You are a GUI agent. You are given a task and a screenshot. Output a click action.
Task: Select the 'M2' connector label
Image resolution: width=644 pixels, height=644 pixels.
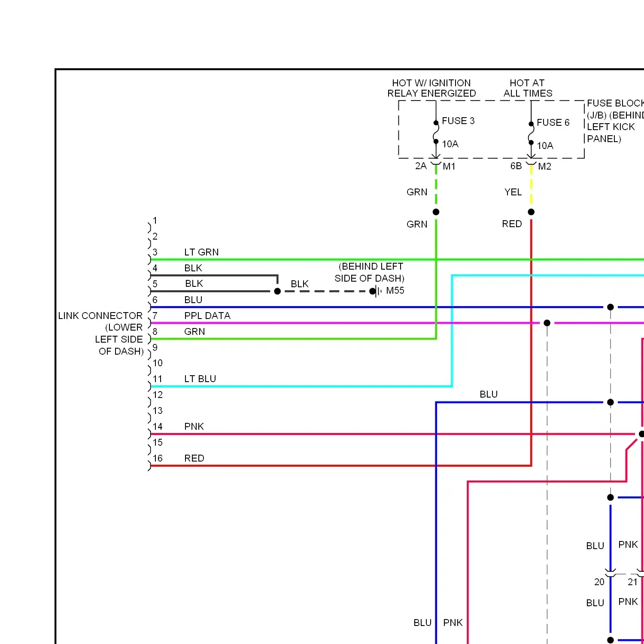pyautogui.click(x=544, y=167)
